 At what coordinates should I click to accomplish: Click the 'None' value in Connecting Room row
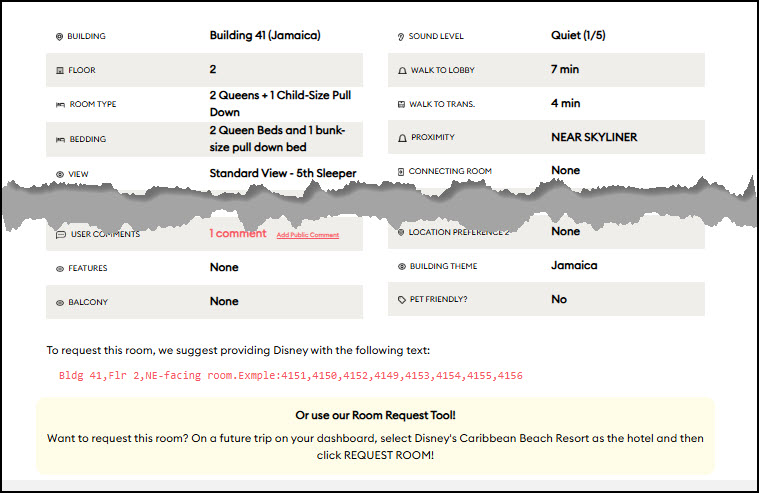pos(565,170)
